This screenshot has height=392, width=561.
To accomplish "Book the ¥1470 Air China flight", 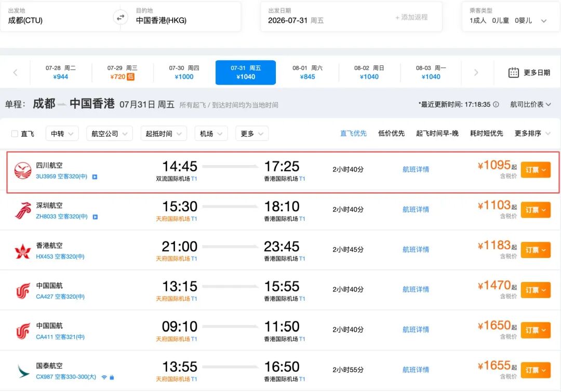I will (x=536, y=290).
